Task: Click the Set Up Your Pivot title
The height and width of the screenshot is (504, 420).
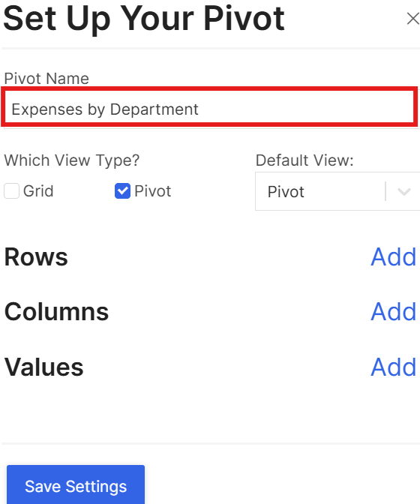Action: tap(144, 19)
